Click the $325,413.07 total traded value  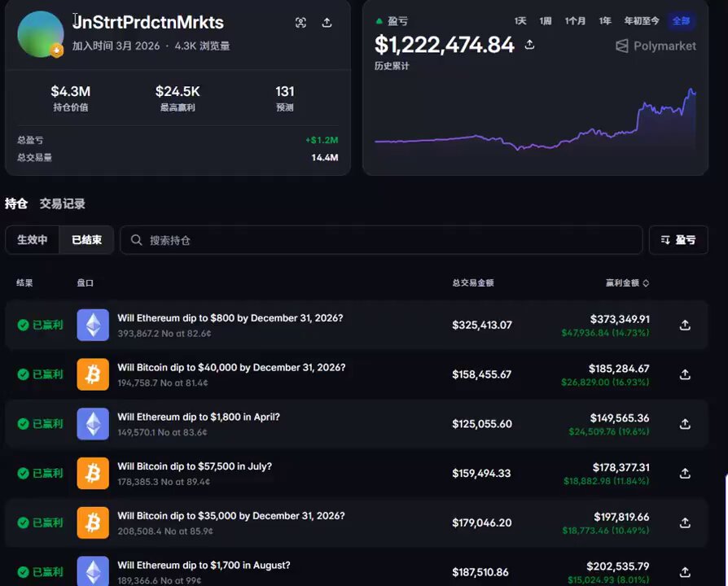pos(482,326)
